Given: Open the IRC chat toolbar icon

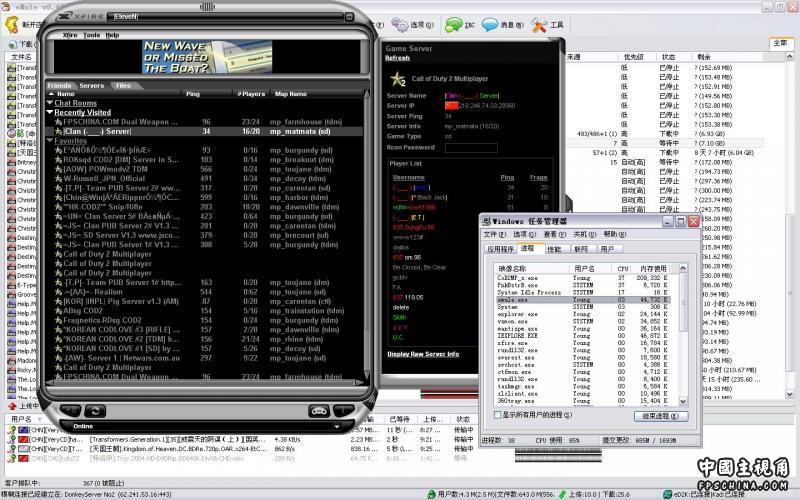Looking at the screenshot, I should click(454, 24).
